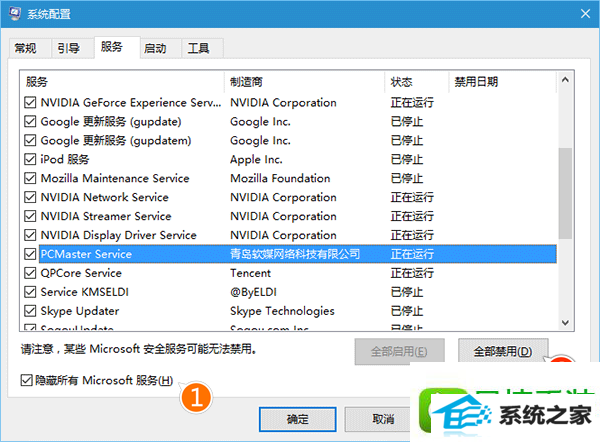Click the 全部启用(E) button
Screen dimensions: 600x442
399,351
